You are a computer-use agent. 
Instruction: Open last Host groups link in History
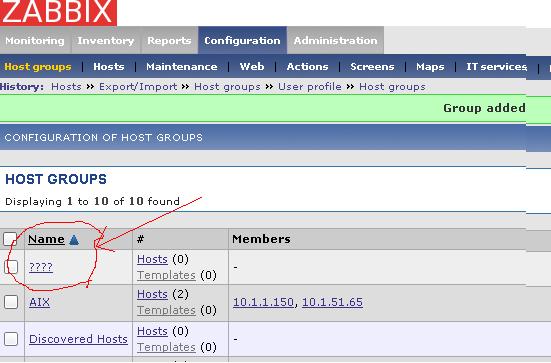392,87
